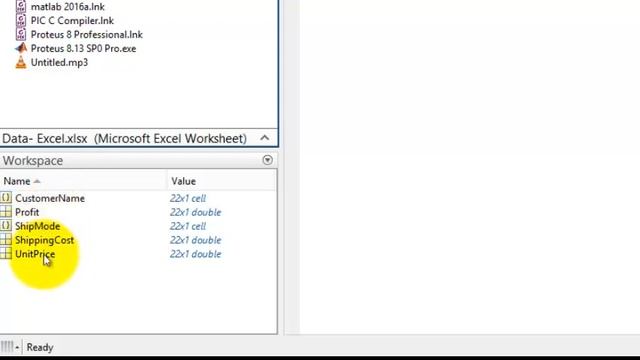Screen dimensions: 640x360
Task: Select the CustomerName variable
Action: pyautogui.click(x=50, y=198)
